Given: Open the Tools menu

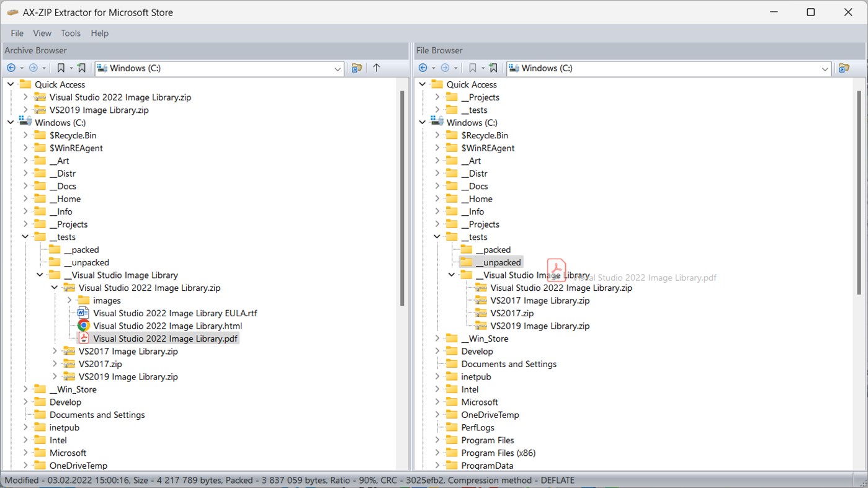Looking at the screenshot, I should point(70,33).
